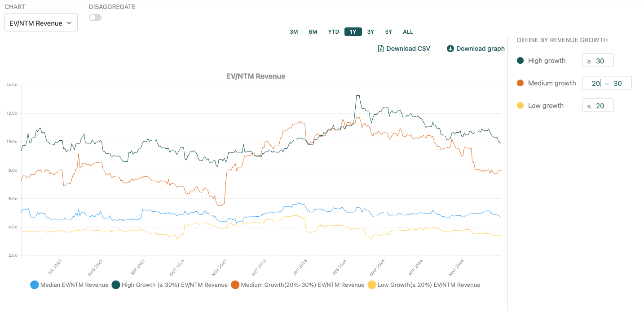
Task: Click the orange Medium Growth legend dot
Action: pos(235,285)
